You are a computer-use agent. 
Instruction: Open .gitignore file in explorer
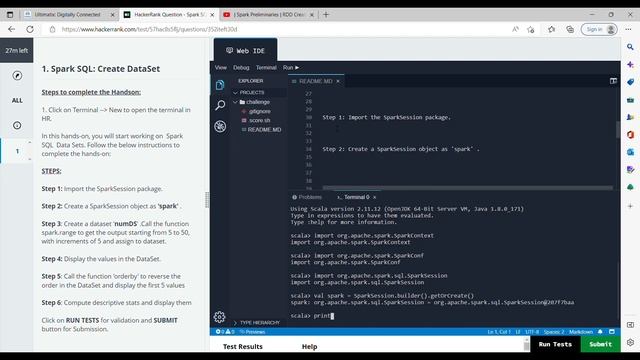[x=259, y=111]
